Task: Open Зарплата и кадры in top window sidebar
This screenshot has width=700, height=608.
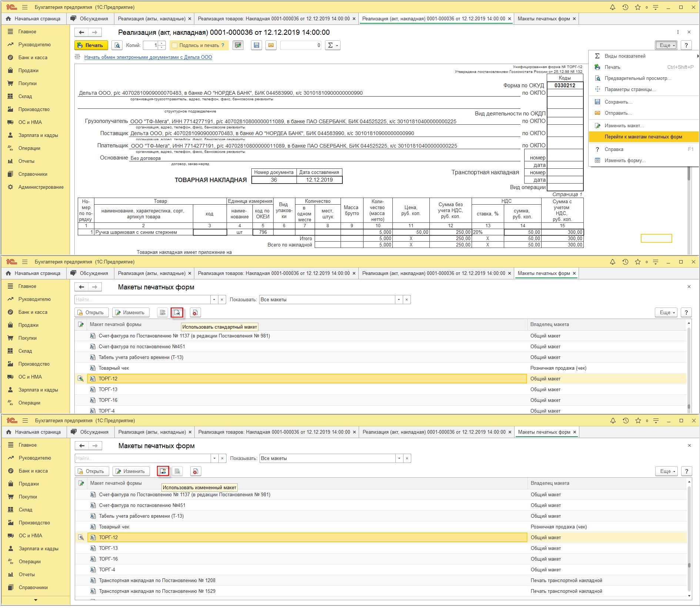Action: pos(36,135)
